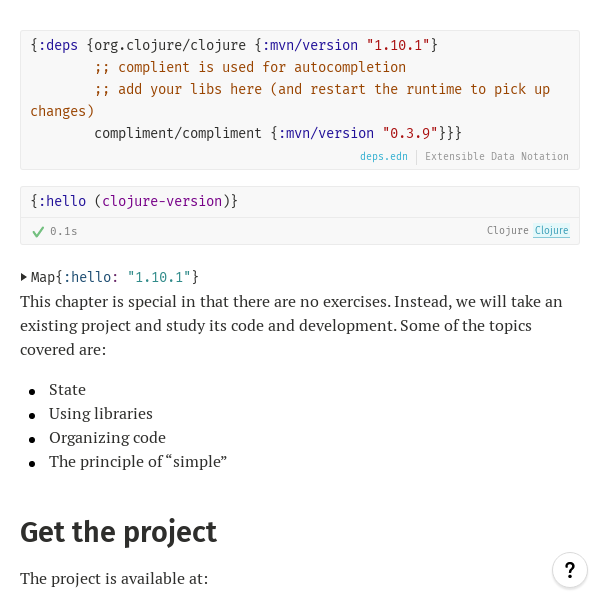Open the help question mark button
Image resolution: width=600 pixels, height=600 pixels.
pyautogui.click(x=570, y=570)
